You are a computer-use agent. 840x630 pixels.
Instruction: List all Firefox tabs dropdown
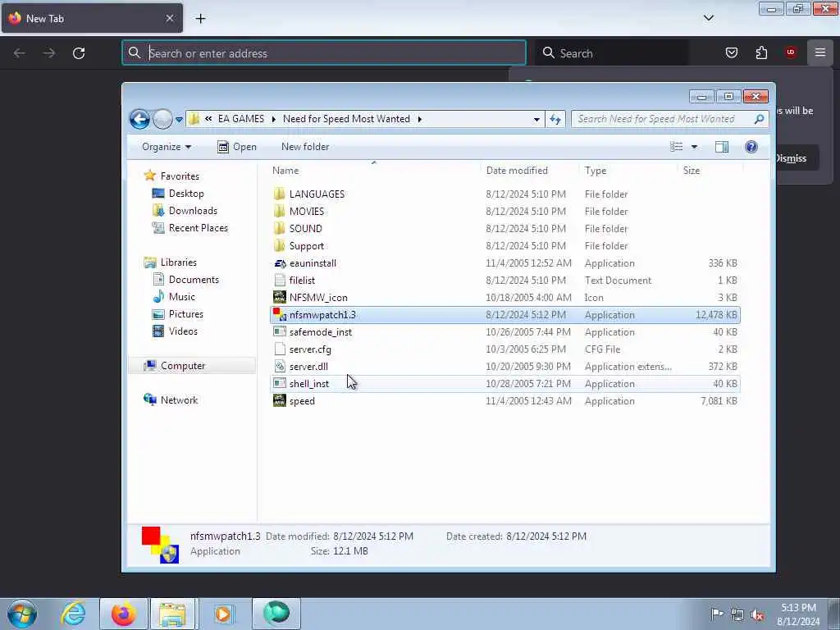pyautogui.click(x=708, y=18)
